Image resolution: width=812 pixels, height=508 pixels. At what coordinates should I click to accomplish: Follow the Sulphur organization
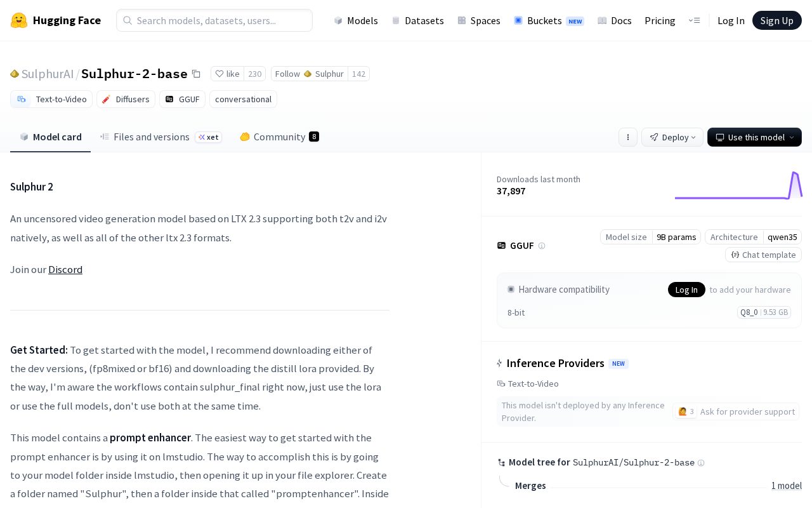point(310,74)
